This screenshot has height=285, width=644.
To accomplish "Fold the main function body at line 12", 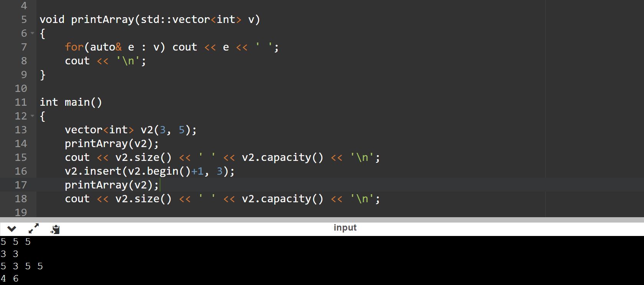I will coord(32,116).
